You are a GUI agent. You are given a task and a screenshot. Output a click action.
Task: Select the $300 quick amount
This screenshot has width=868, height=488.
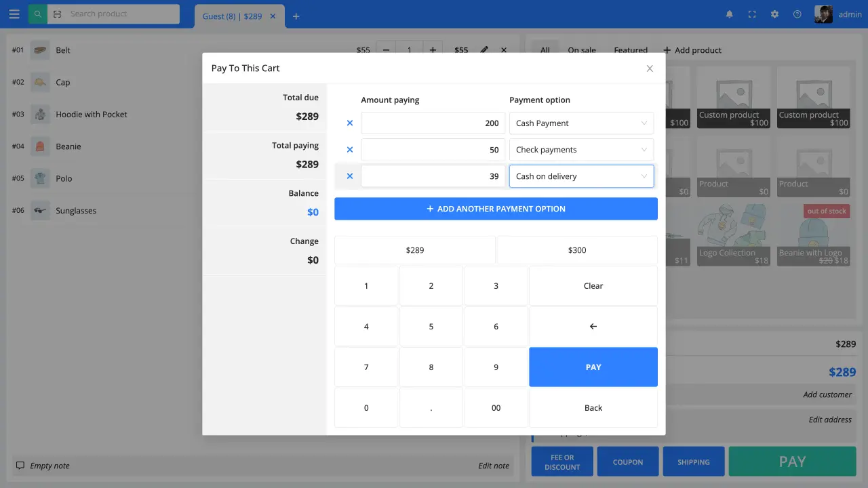(x=577, y=250)
